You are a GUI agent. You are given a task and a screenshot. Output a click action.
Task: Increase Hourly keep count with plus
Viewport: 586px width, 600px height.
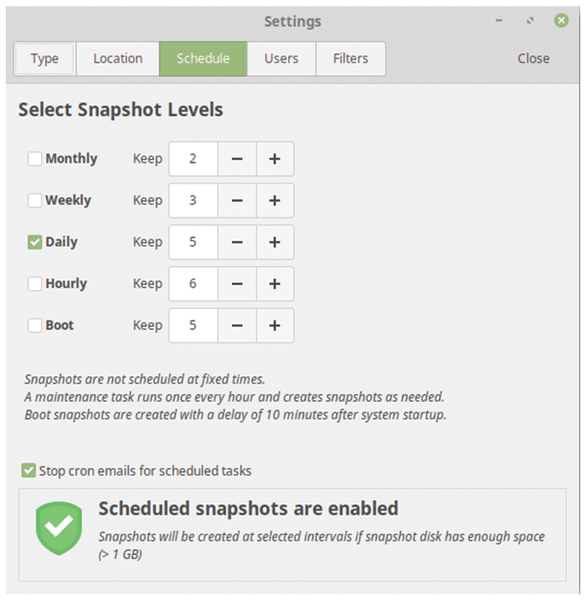tap(275, 284)
